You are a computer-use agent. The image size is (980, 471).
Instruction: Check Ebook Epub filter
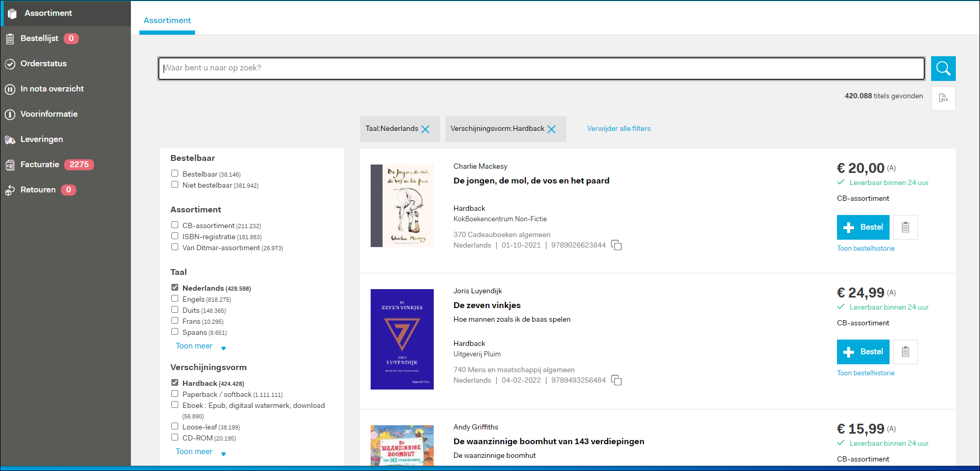[175, 405]
